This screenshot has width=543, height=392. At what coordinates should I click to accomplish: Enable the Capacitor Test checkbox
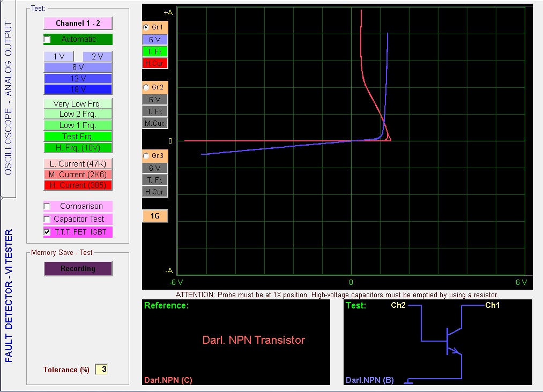coord(47,219)
